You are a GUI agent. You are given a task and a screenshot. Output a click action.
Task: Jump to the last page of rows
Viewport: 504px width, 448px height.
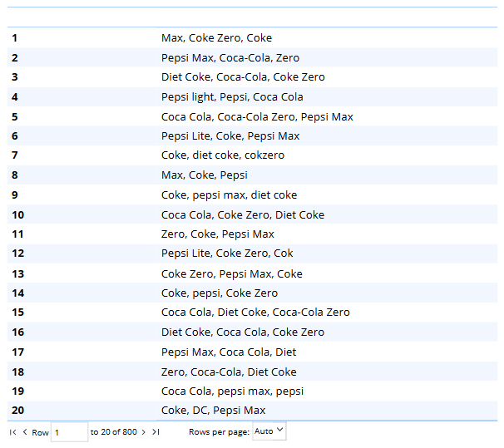pos(156,432)
